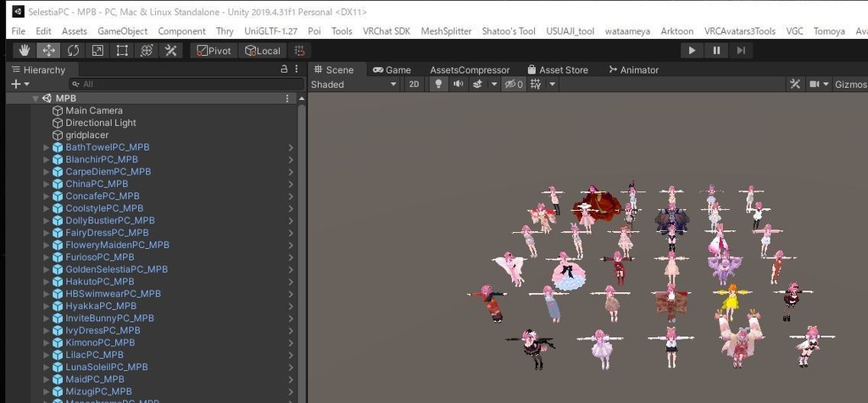The width and height of the screenshot is (868, 403).
Task: Toggle scene grid visibility icon
Action: coord(536,84)
